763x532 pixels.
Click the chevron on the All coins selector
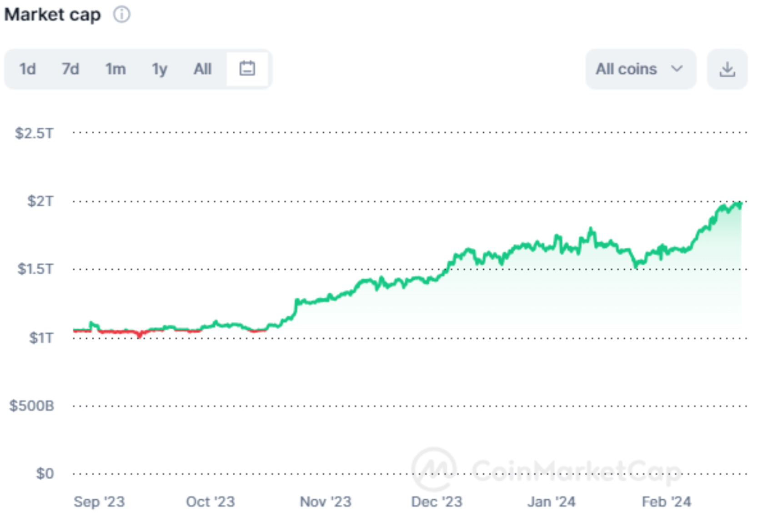(x=677, y=69)
